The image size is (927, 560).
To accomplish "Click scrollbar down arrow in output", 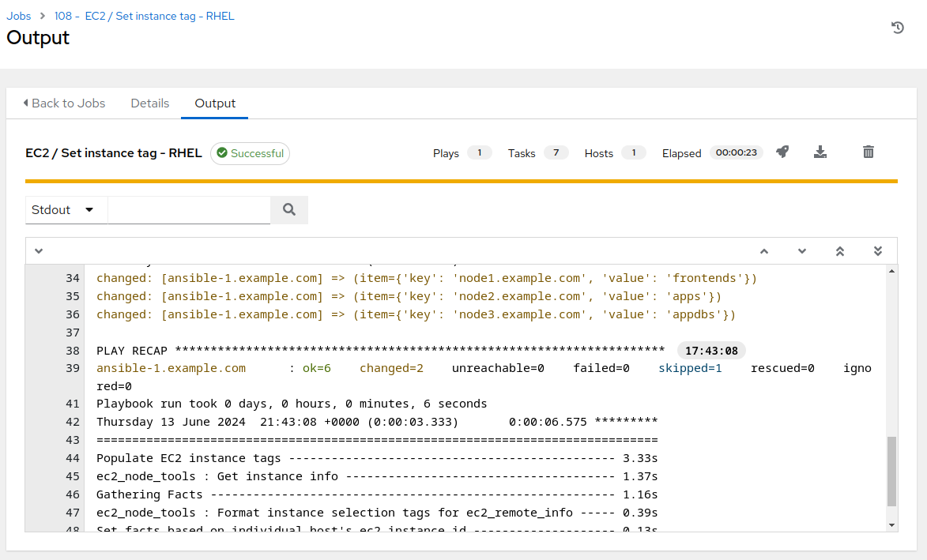I will click(891, 525).
